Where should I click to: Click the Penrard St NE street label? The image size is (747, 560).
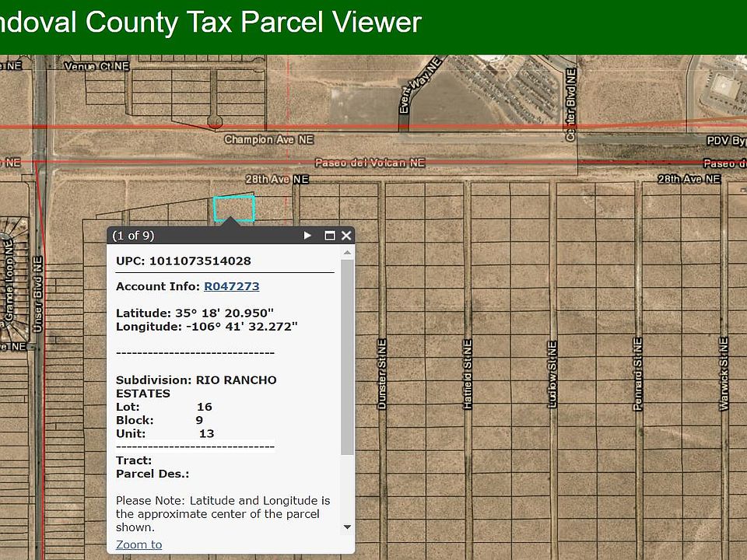638,374
